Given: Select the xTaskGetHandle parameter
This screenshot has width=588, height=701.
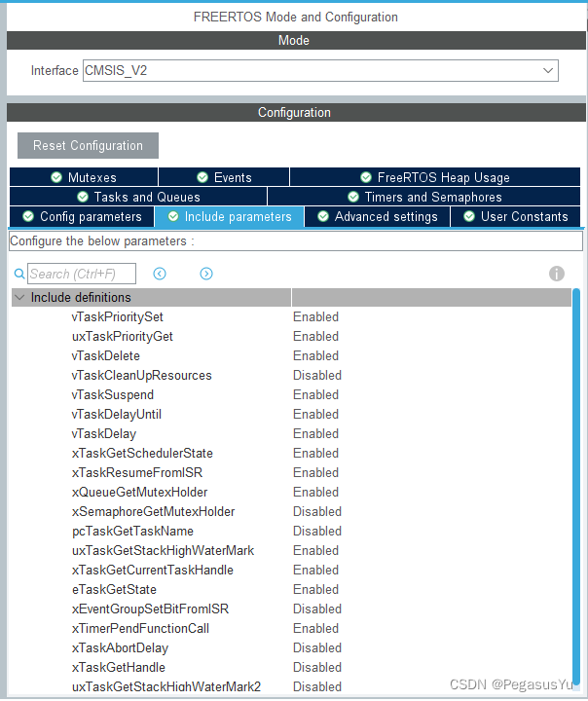Looking at the screenshot, I should click(x=119, y=667).
